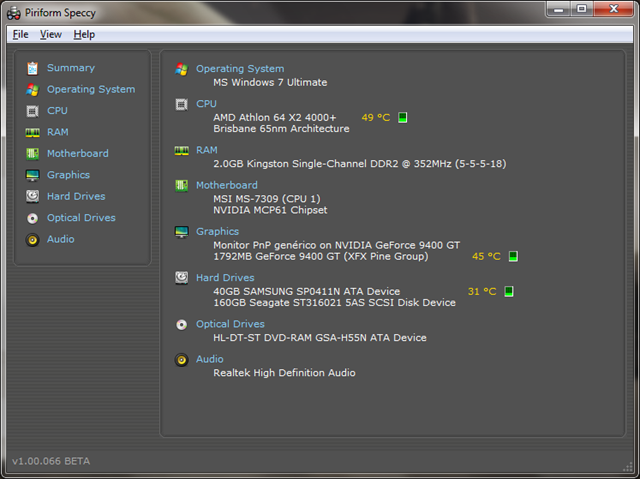Open the View menu

point(51,34)
